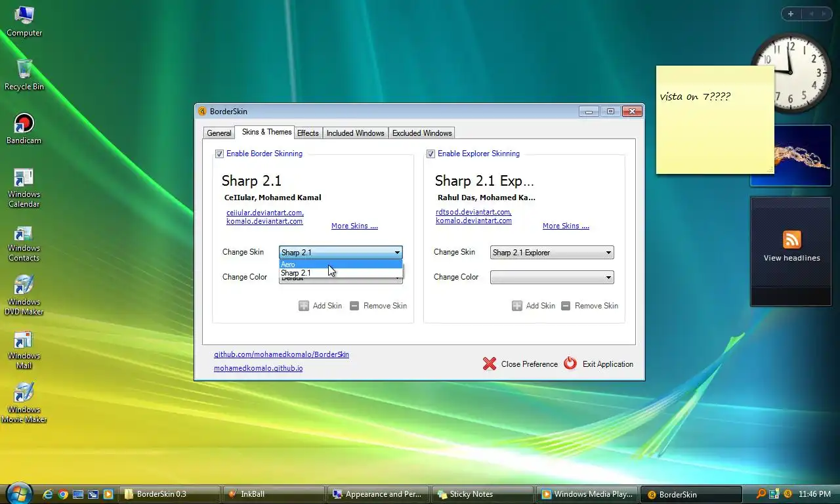Launch Chrome from quick launch
Screen dimensions: 840x504
63,494
